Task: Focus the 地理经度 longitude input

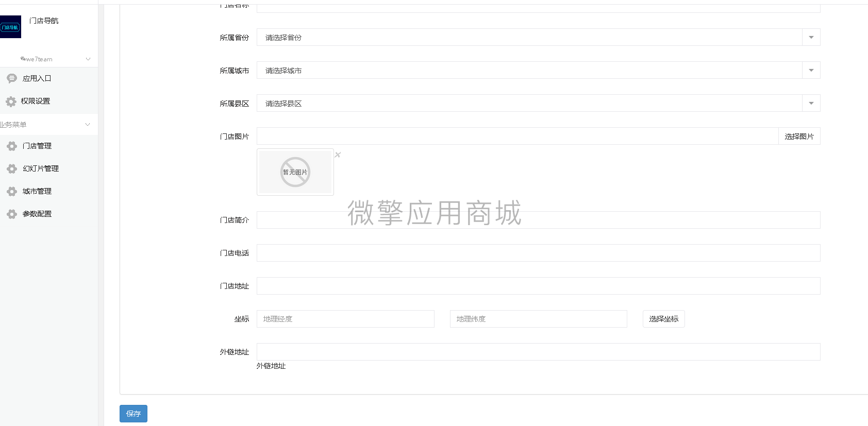Action: (x=345, y=319)
